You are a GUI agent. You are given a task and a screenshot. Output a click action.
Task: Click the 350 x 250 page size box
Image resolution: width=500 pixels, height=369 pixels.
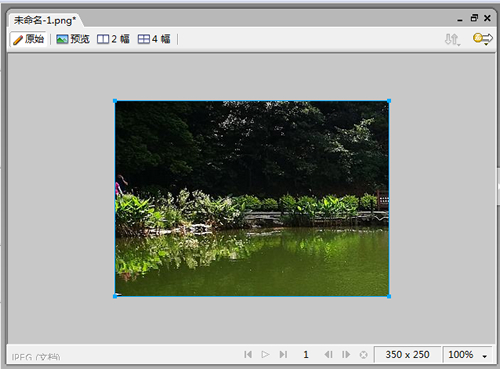pyautogui.click(x=407, y=354)
